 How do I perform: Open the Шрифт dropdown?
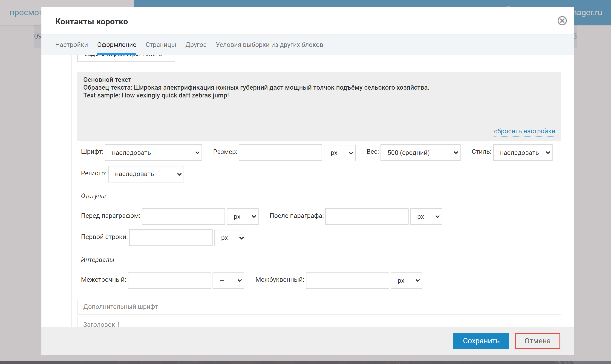(x=153, y=153)
